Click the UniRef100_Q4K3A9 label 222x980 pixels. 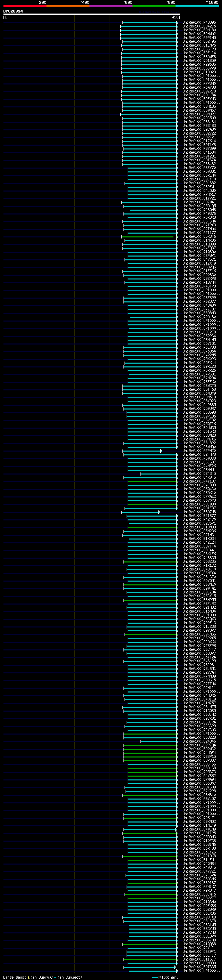pos(199,485)
